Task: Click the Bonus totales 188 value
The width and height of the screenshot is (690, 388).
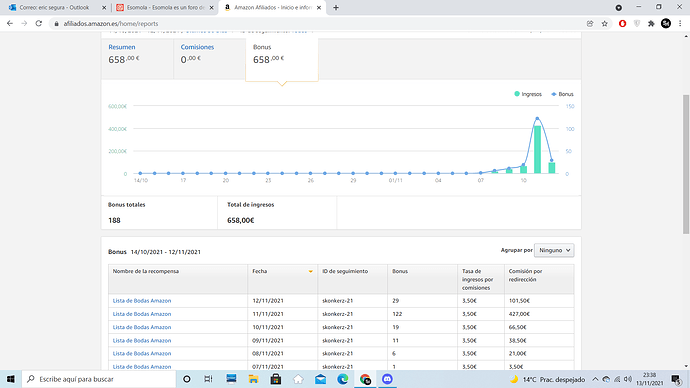Action: click(114, 220)
